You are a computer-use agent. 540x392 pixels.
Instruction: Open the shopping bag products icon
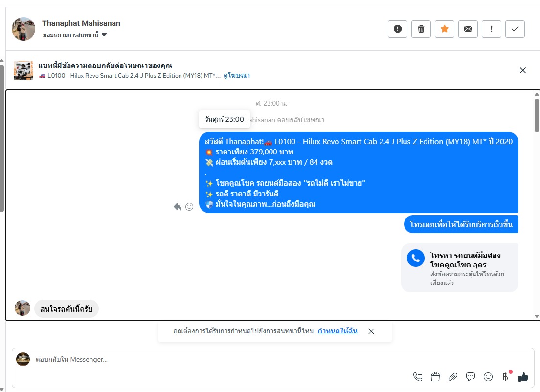pyautogui.click(x=435, y=377)
